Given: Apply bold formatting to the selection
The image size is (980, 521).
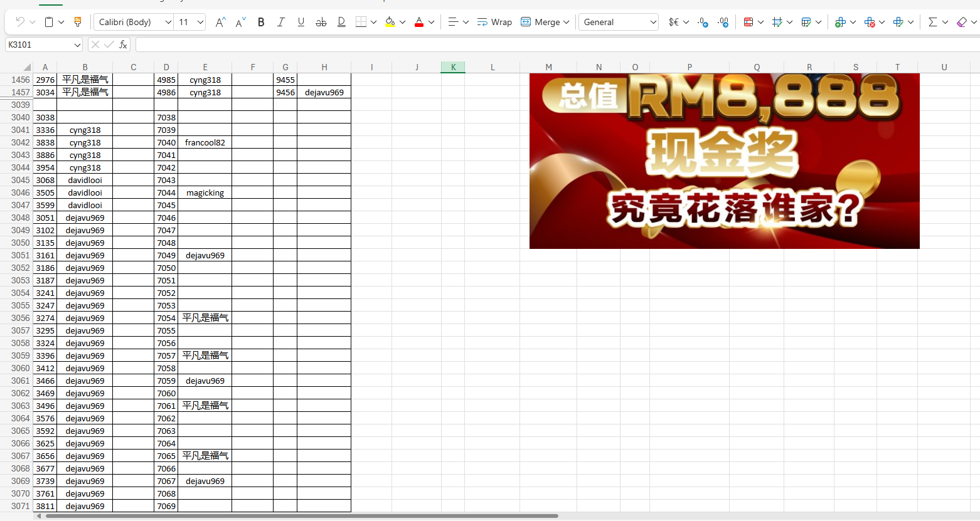Looking at the screenshot, I should tap(260, 22).
